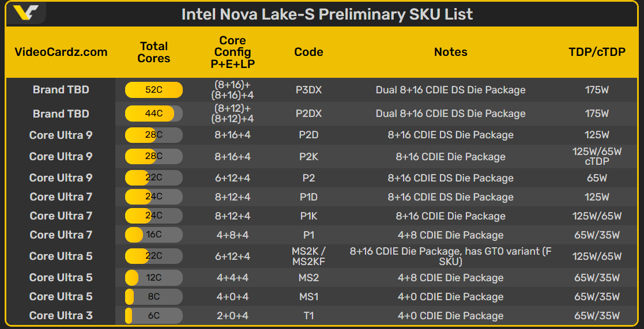
Task: Select the "P2K" code cell
Action: tap(308, 156)
